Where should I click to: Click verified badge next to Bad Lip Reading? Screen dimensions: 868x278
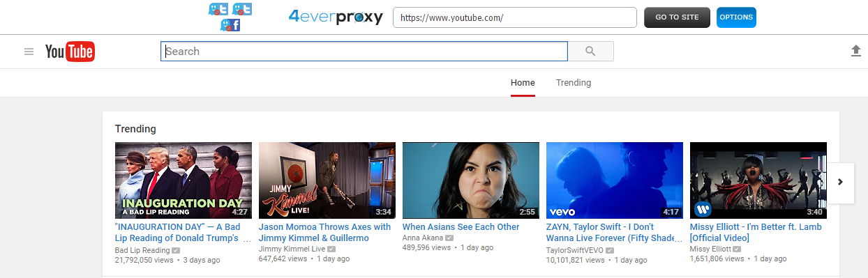coord(177,250)
